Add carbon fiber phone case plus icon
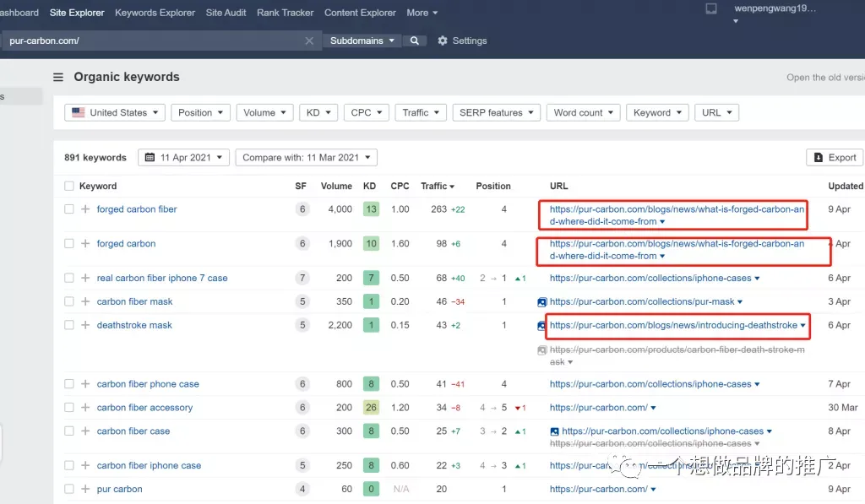The width and height of the screenshot is (865, 504). tap(85, 384)
